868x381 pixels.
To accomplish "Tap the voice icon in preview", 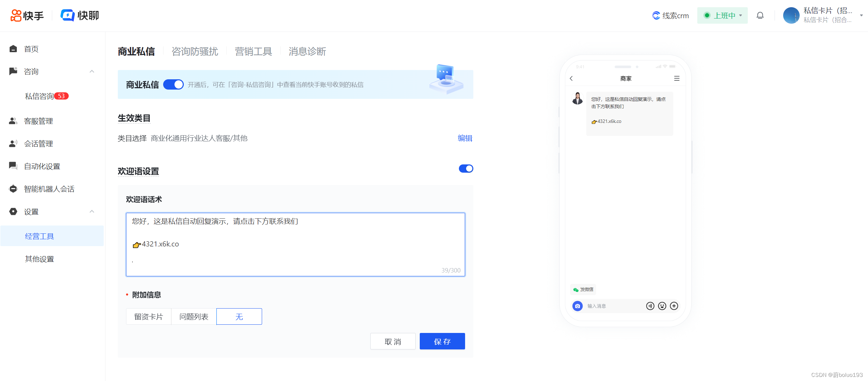I will (650, 306).
